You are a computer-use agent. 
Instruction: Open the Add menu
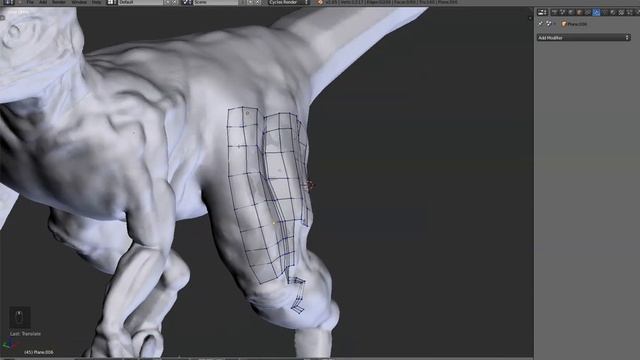pyautogui.click(x=43, y=2)
